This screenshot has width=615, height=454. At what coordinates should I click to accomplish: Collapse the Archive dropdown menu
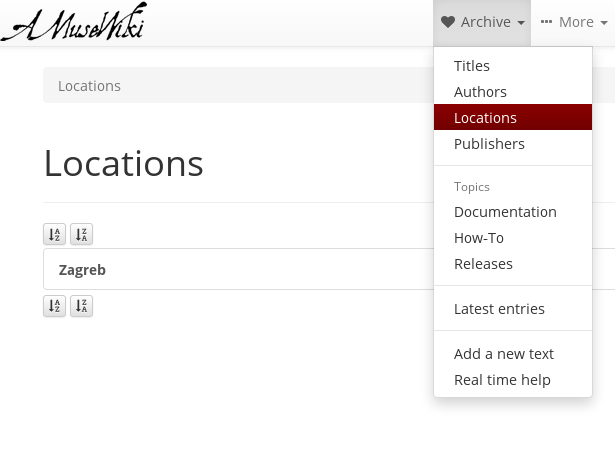[x=482, y=23]
